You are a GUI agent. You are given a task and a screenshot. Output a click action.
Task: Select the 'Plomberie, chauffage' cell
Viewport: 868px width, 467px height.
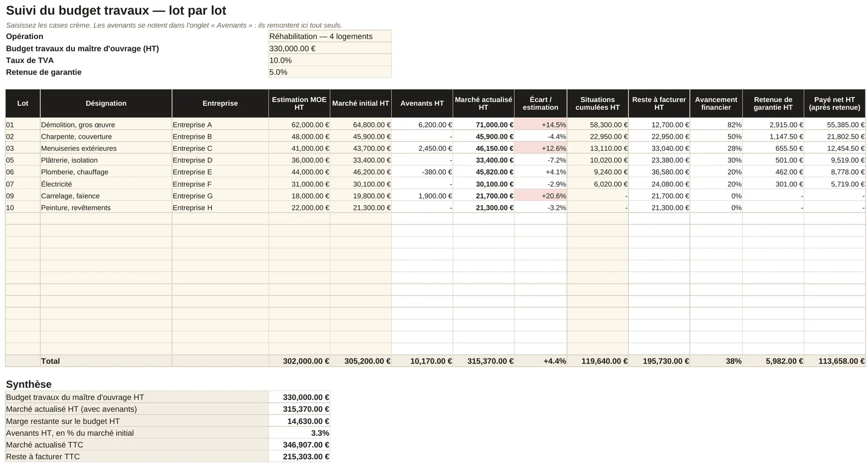pos(106,172)
